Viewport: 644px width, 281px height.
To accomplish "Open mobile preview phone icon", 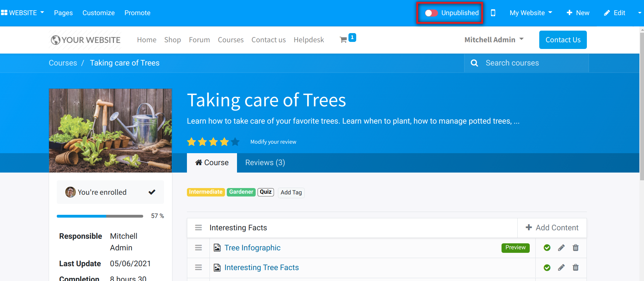I will point(493,13).
